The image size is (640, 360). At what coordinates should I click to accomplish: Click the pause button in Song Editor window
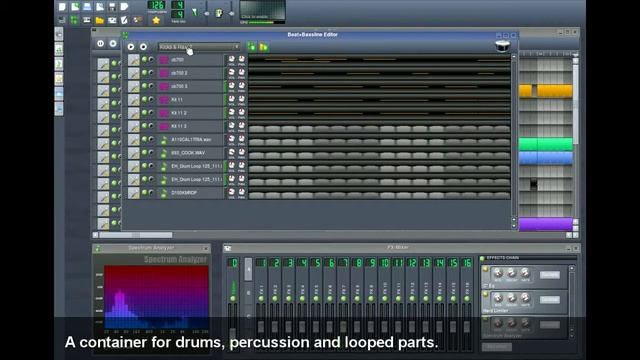(100, 44)
